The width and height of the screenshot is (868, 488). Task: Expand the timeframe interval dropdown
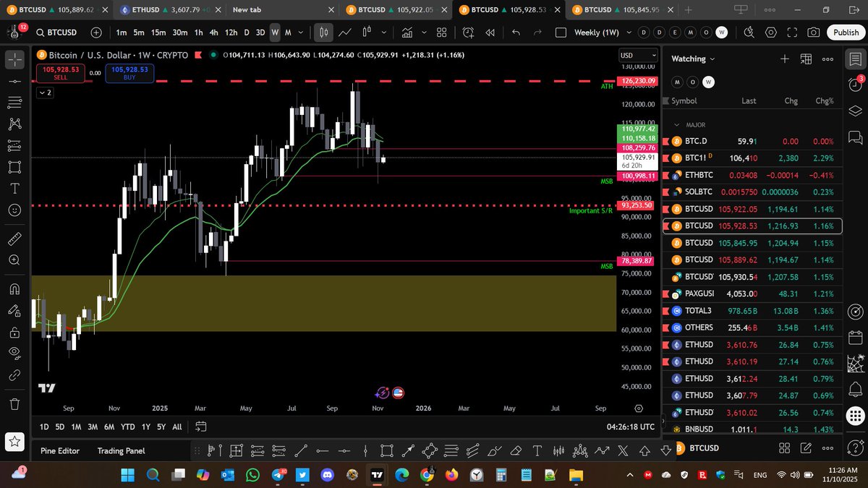point(302,33)
